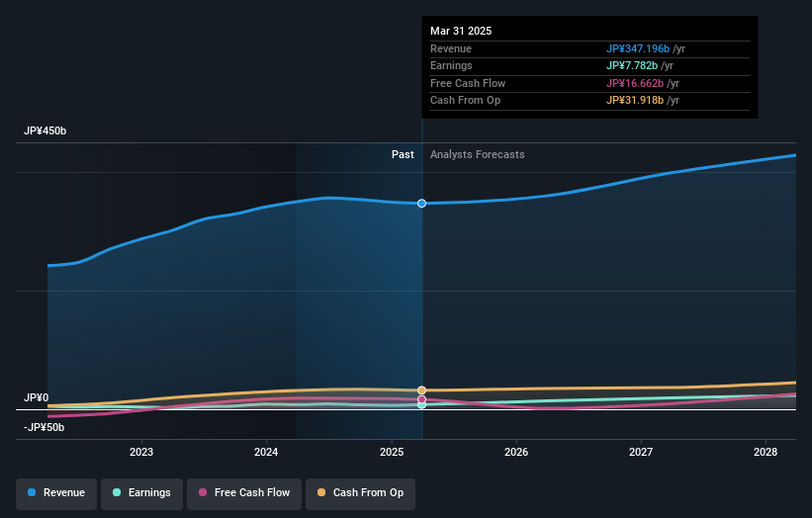The image size is (812, 518).
Task: Click the JP¥0 y-axis label
Action: tap(37, 398)
